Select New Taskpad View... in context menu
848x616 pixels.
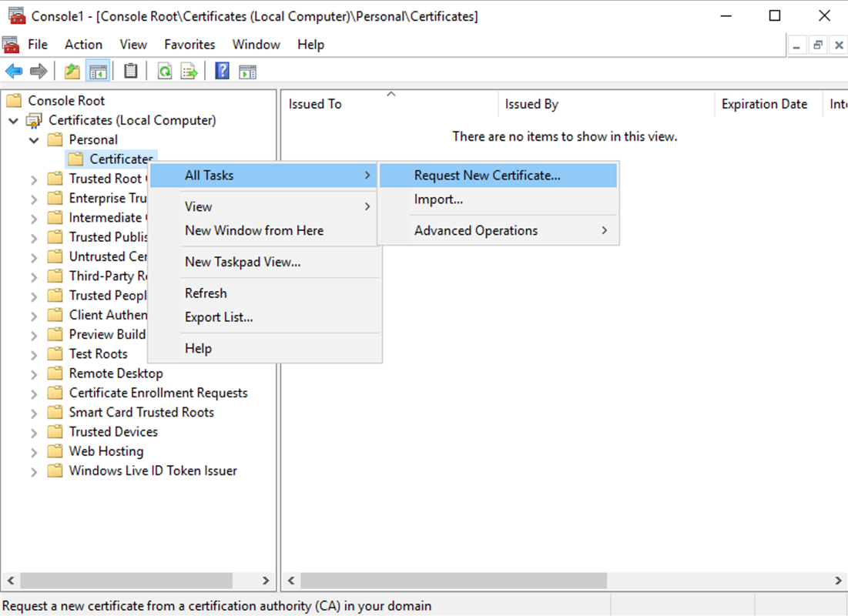pos(243,262)
